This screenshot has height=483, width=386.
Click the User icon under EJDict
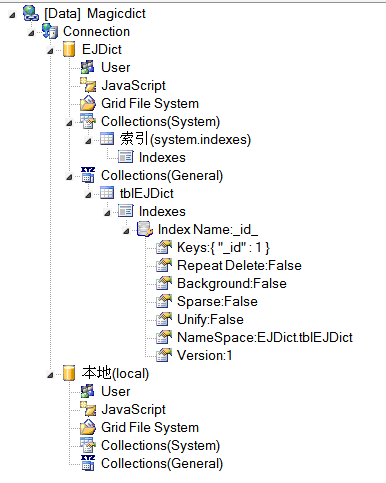tap(88, 67)
